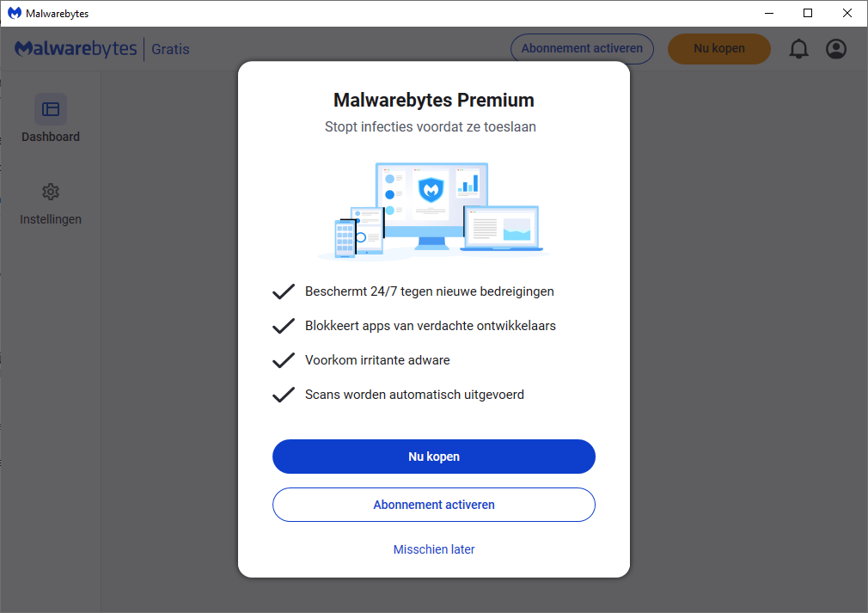This screenshot has height=613, width=868.
Task: Select the 'Scans worden automatisch uitgevoerd' feature text
Action: point(414,395)
